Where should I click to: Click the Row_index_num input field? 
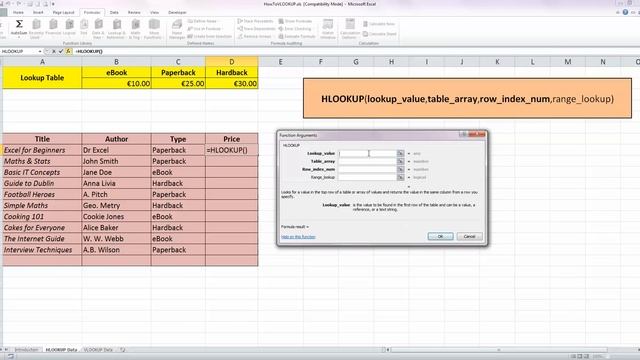point(368,169)
